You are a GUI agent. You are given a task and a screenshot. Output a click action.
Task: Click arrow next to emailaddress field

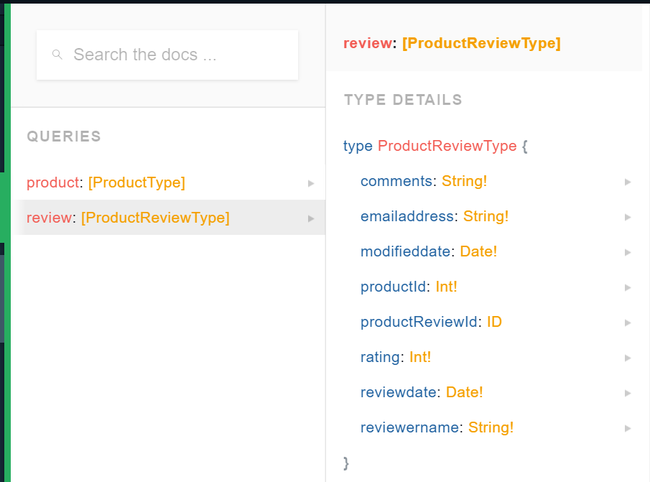627,217
